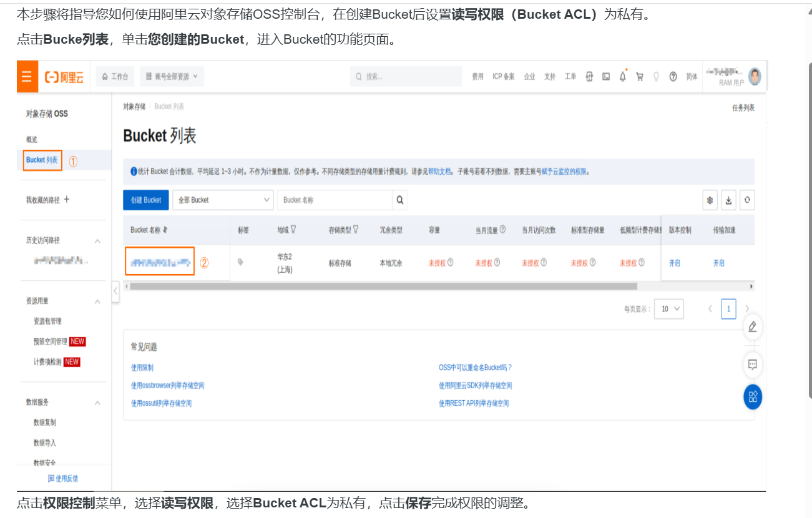Open 账号全部资源 dropdown
The width and height of the screenshot is (812, 518).
[172, 77]
